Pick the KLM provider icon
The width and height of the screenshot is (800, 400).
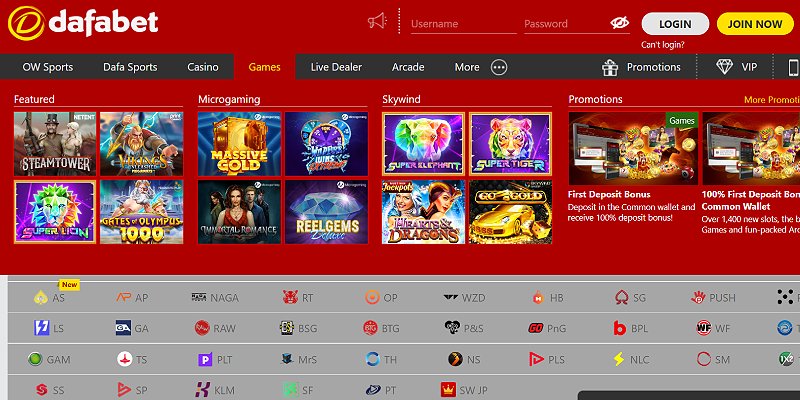click(x=203, y=388)
